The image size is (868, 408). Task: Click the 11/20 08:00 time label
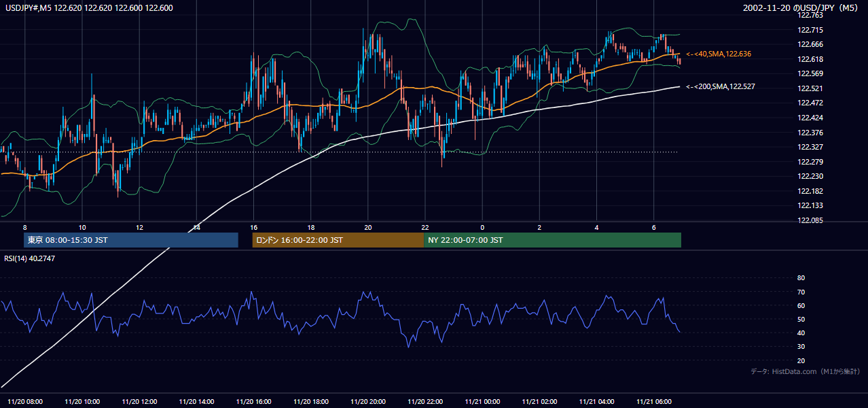click(x=25, y=401)
